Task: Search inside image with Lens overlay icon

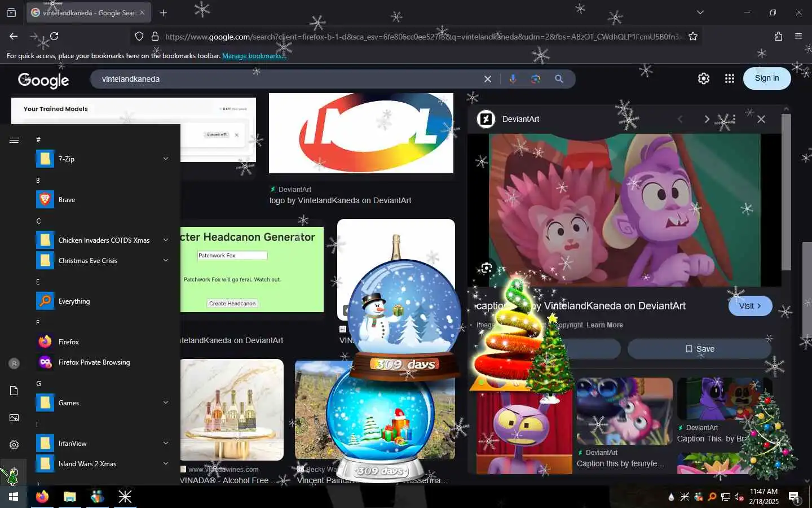Action: [486, 268]
